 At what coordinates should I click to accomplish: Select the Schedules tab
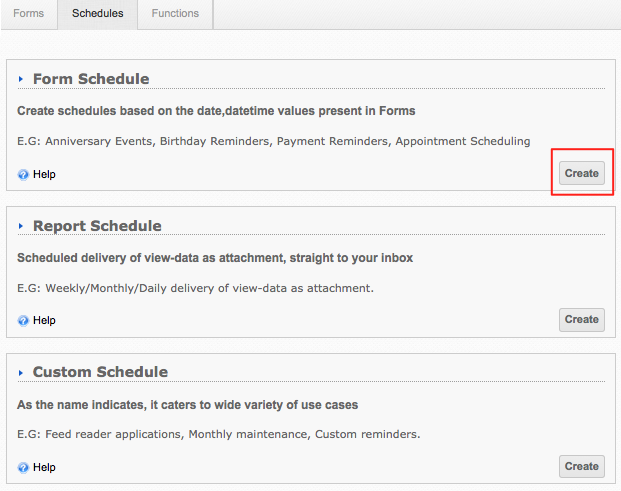[98, 14]
